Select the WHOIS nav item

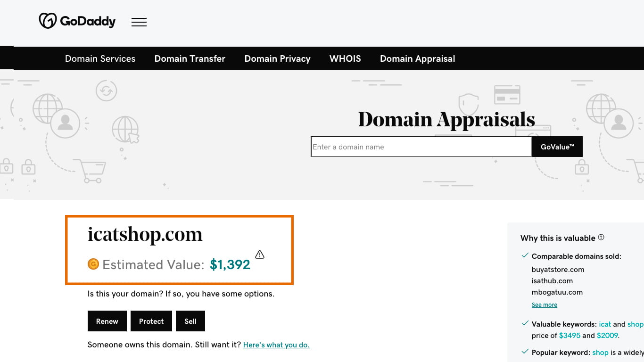click(345, 59)
